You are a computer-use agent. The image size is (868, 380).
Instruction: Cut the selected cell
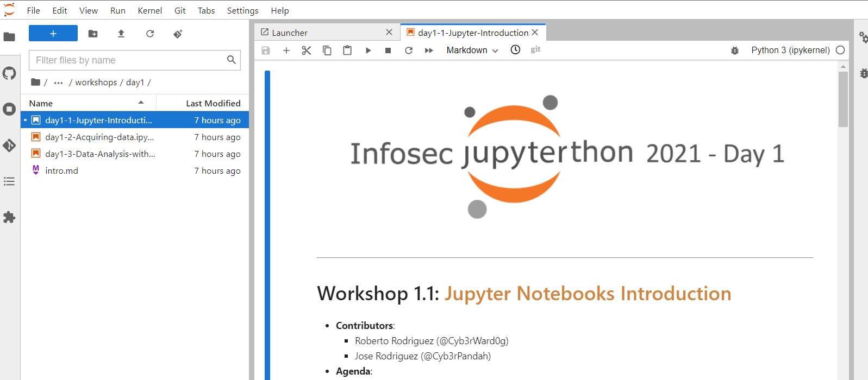tap(307, 50)
